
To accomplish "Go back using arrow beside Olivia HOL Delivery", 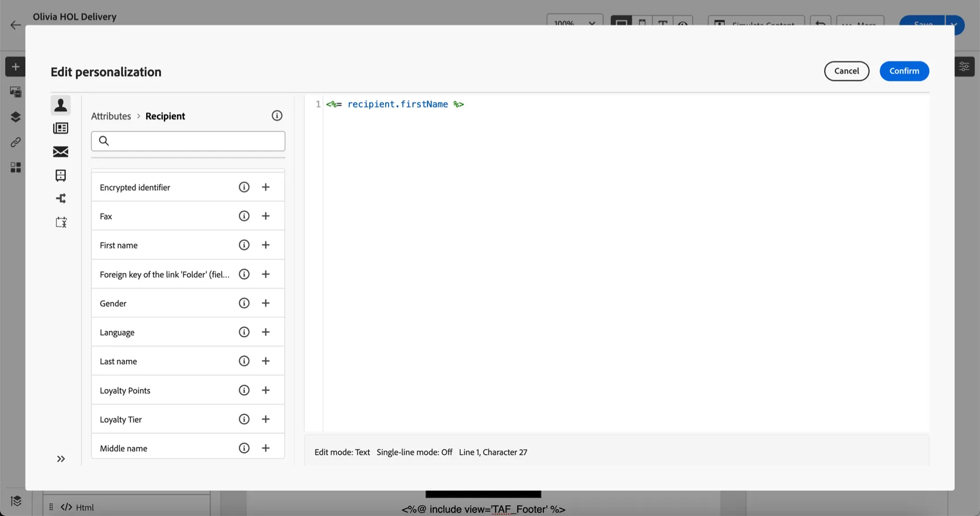I will (16, 25).
